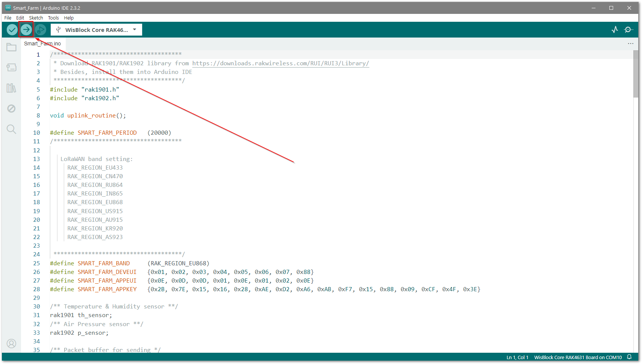642x364 pixels.
Task: Click the Air Pressure sensor comment
Action: [x=96, y=324]
